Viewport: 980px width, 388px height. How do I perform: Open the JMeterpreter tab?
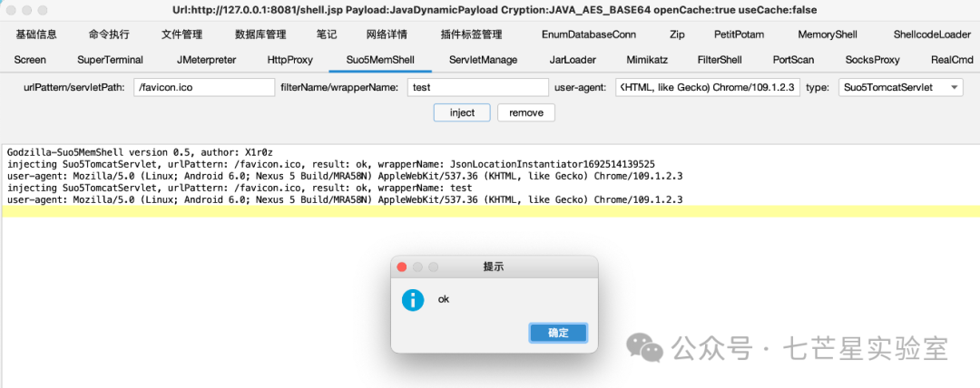[x=206, y=60]
